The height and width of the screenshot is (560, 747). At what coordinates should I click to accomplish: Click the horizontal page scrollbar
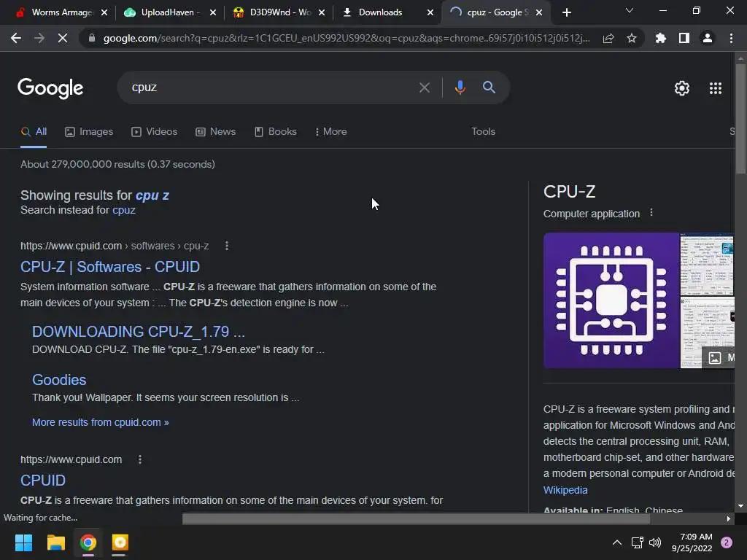coord(416,518)
